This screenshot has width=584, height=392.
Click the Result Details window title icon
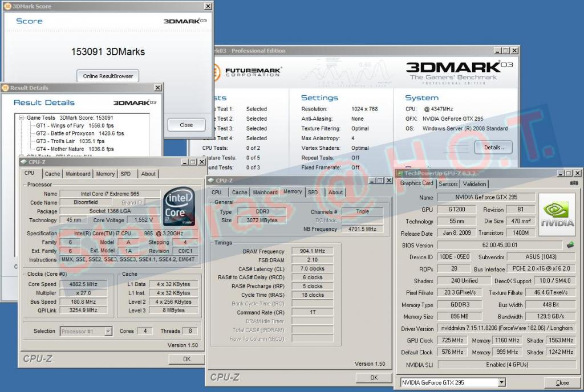(x=5, y=88)
